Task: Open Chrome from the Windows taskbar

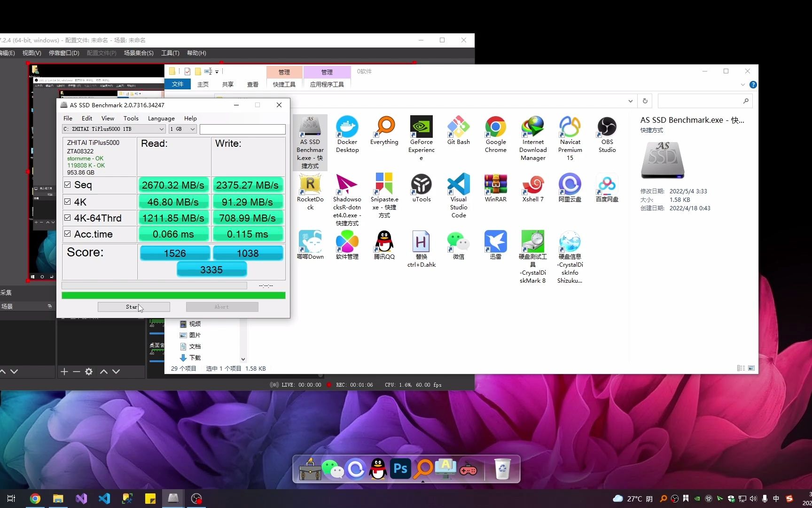Action: [x=35, y=499]
